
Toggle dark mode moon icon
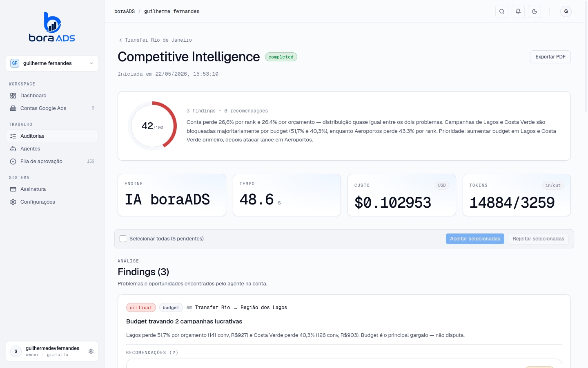535,11
